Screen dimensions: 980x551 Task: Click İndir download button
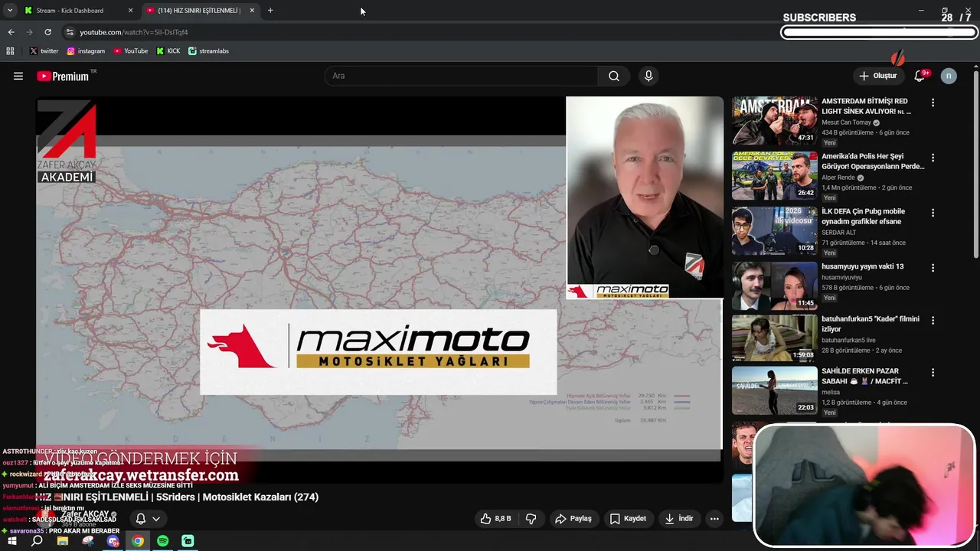(679, 518)
